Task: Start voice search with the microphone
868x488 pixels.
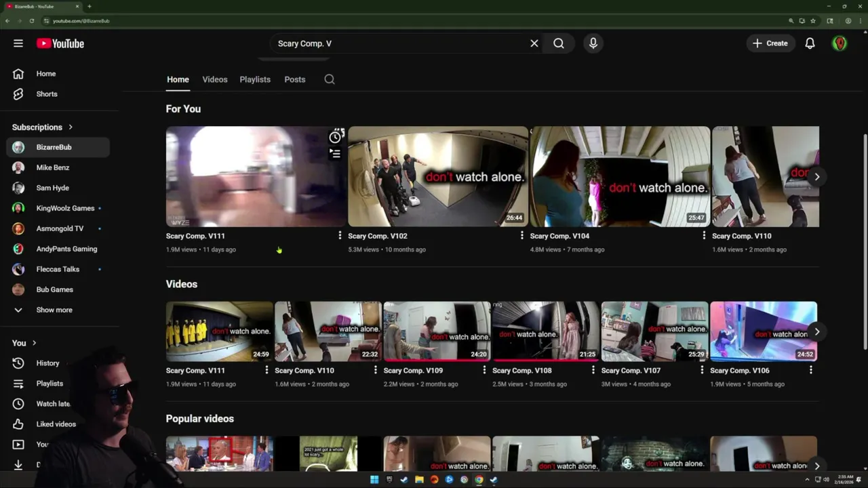Action: coord(593,43)
